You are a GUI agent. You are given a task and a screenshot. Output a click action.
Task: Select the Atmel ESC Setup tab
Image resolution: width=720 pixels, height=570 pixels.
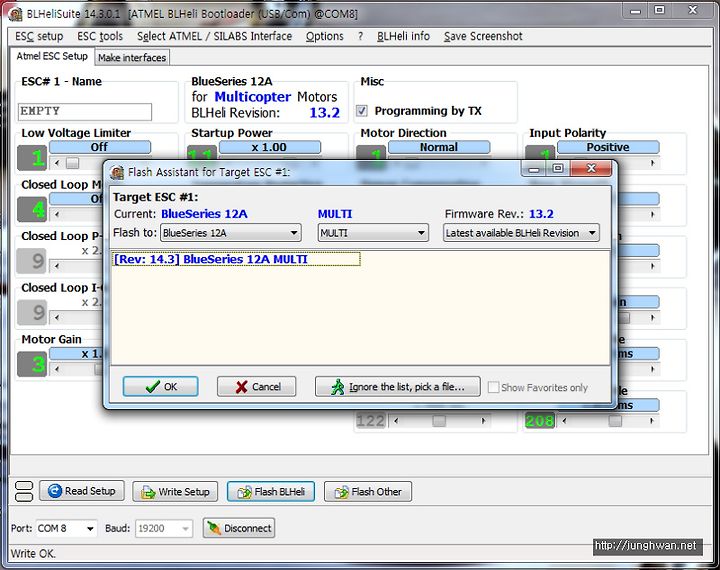(52, 56)
